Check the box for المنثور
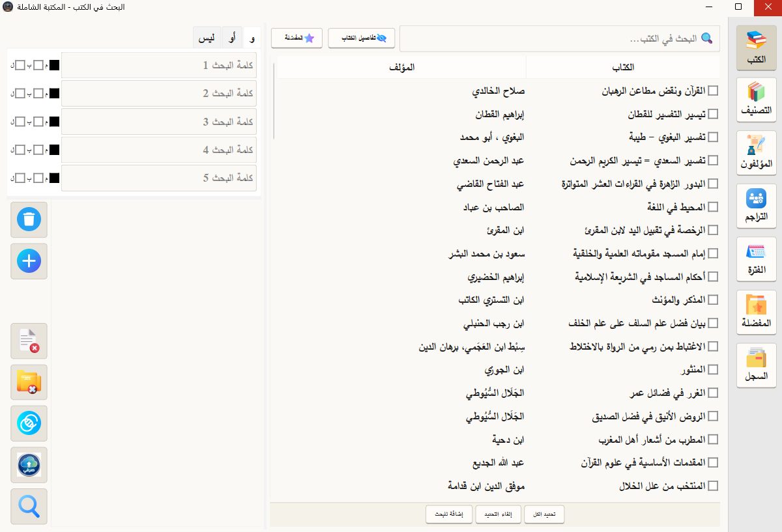 coord(713,369)
